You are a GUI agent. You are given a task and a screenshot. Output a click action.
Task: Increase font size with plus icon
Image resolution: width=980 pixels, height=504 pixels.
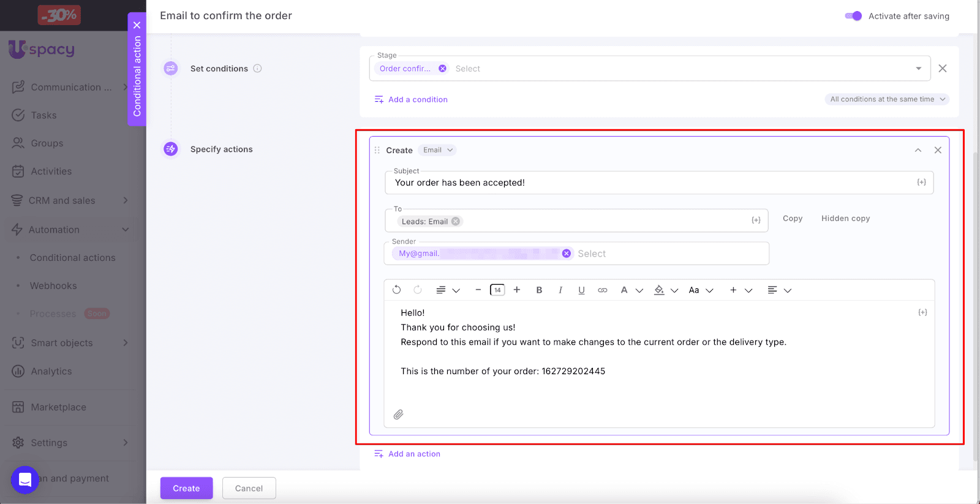coord(517,290)
